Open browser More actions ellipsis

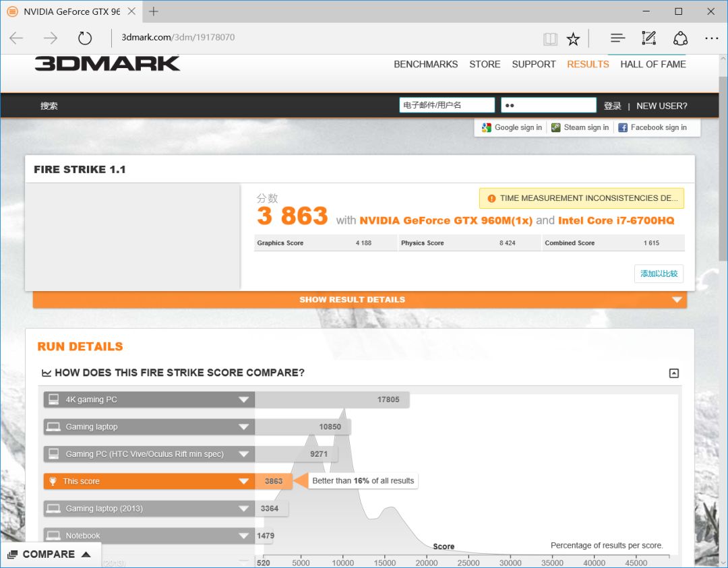click(711, 38)
